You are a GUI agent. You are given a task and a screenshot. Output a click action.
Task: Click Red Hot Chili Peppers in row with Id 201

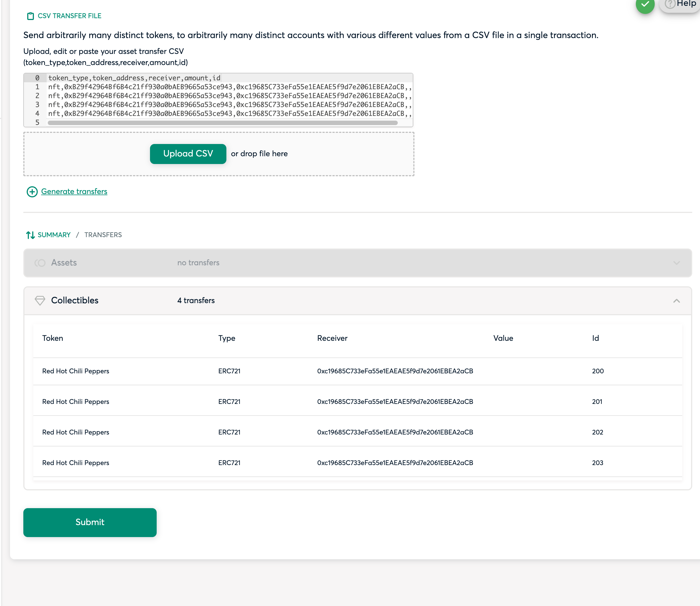[76, 402]
